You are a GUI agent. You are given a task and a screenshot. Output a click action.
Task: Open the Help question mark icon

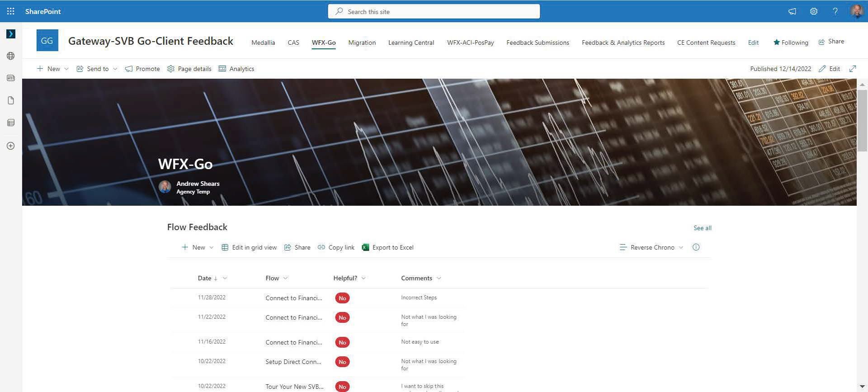(835, 11)
